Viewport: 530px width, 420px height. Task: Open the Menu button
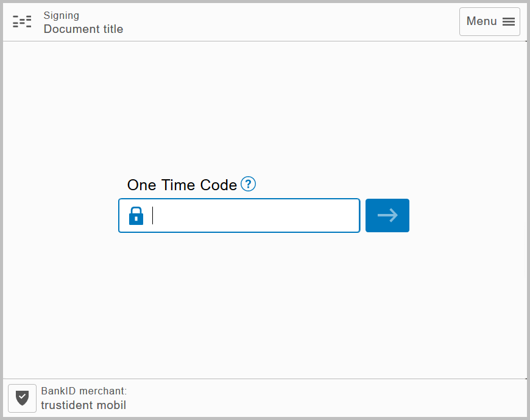[x=489, y=22]
